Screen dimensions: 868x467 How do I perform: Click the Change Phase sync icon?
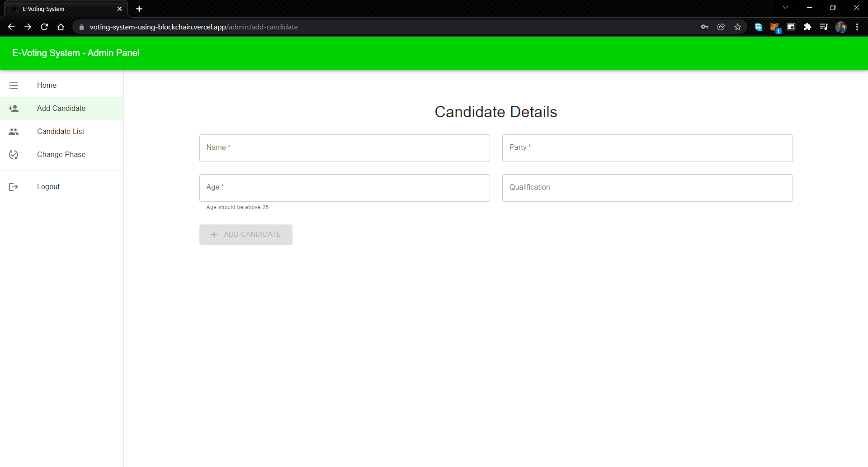pos(14,154)
